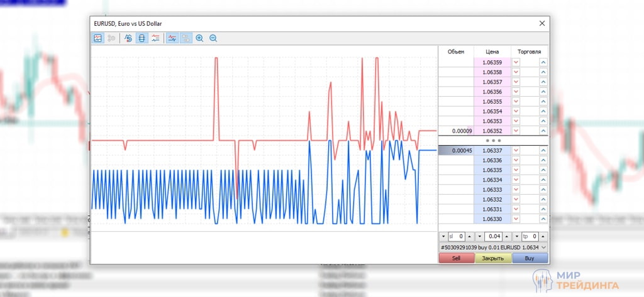Click the Объем column header
The height and width of the screenshot is (297, 644).
click(x=455, y=51)
